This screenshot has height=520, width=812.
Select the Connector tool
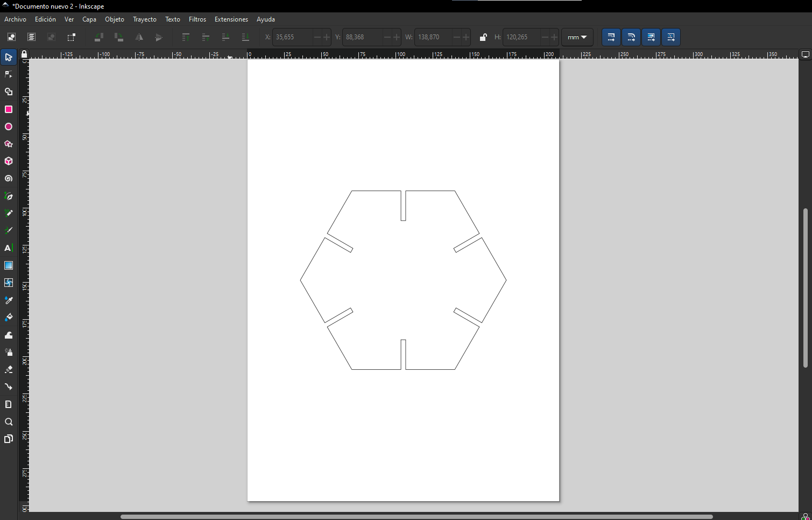(x=9, y=387)
